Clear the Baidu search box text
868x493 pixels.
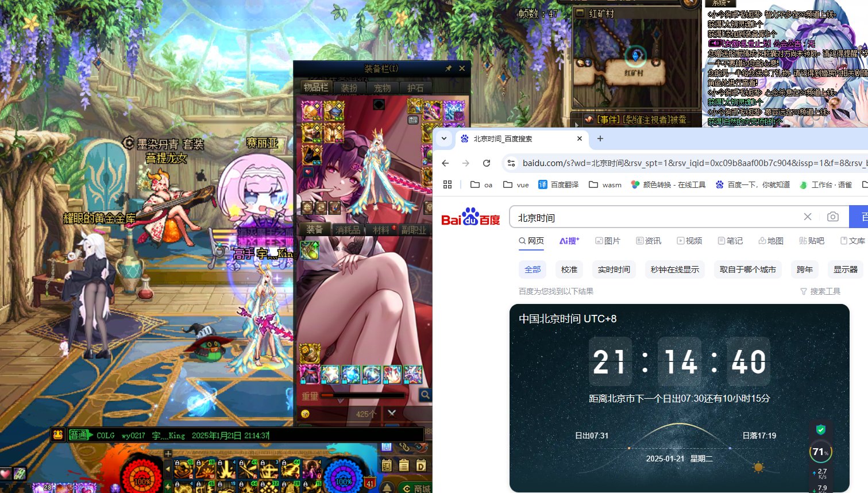(808, 217)
